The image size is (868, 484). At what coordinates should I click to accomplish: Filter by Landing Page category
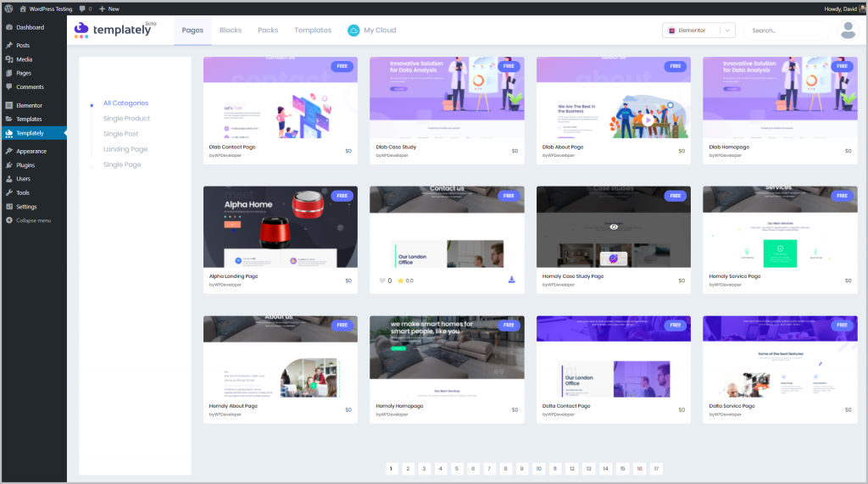coord(125,149)
